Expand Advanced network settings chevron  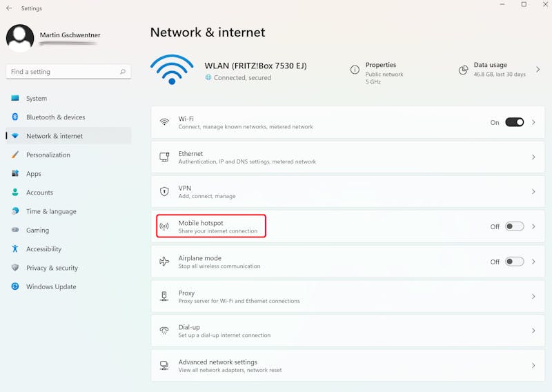533,366
